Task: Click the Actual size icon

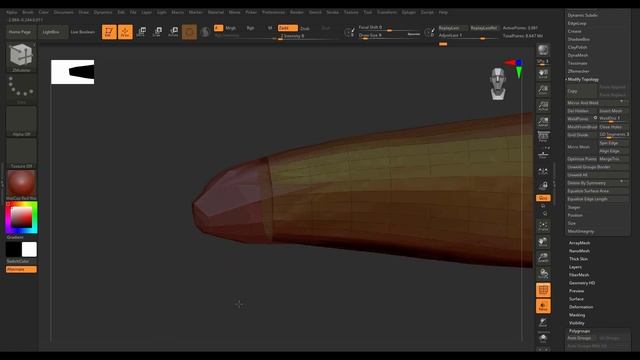Action: pos(543,106)
